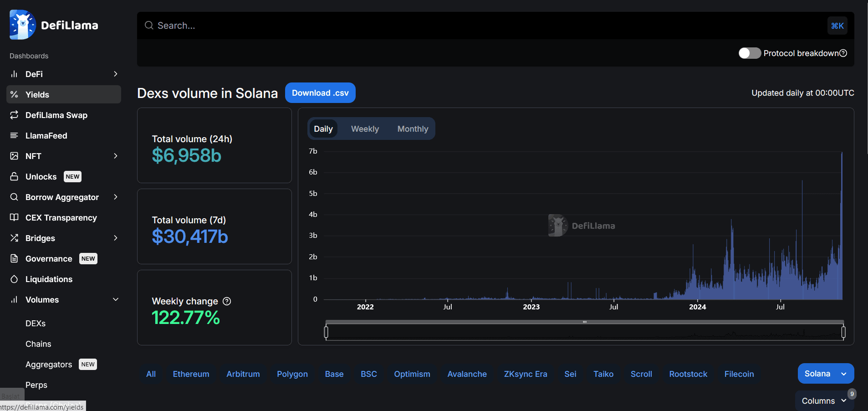Click the DefiLlama Swap arrows icon
This screenshot has width=868, height=411.
pyautogui.click(x=14, y=115)
